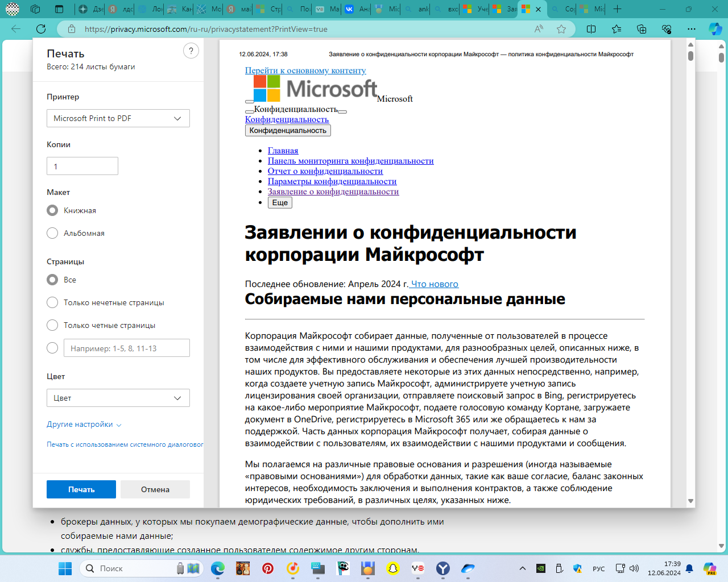Select the custom page range radio button

coord(52,348)
